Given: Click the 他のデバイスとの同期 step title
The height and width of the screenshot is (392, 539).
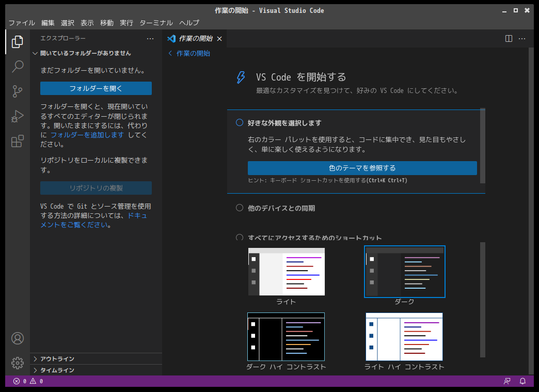Looking at the screenshot, I should (281, 208).
